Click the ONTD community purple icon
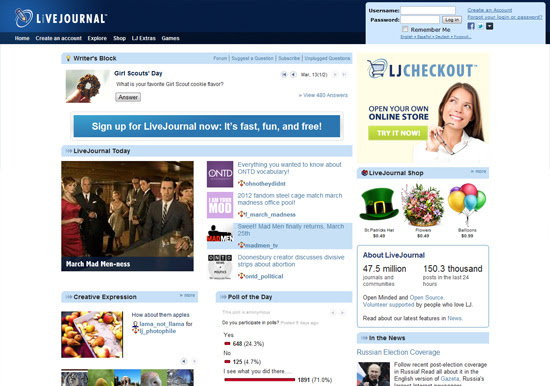550x386 pixels. click(x=220, y=174)
